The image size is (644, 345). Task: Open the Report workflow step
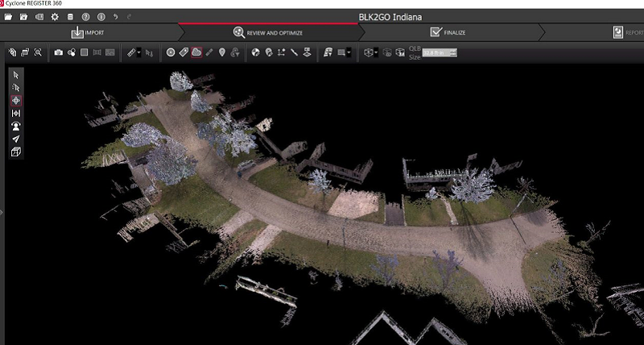click(x=628, y=32)
